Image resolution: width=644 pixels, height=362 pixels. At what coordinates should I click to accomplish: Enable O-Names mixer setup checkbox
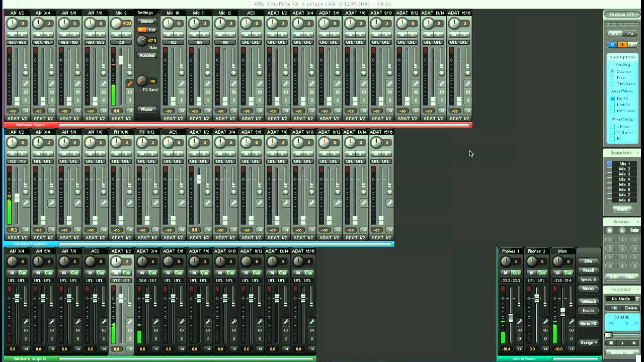point(612,132)
